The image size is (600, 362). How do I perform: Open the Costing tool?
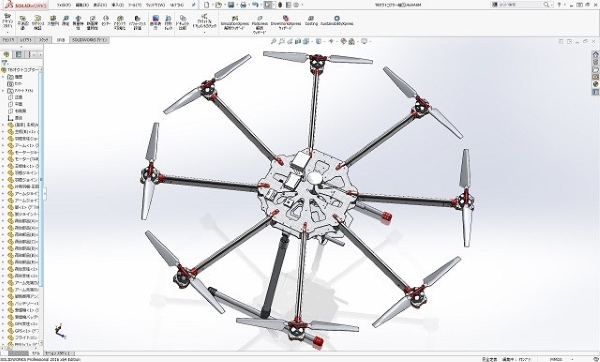point(311,21)
